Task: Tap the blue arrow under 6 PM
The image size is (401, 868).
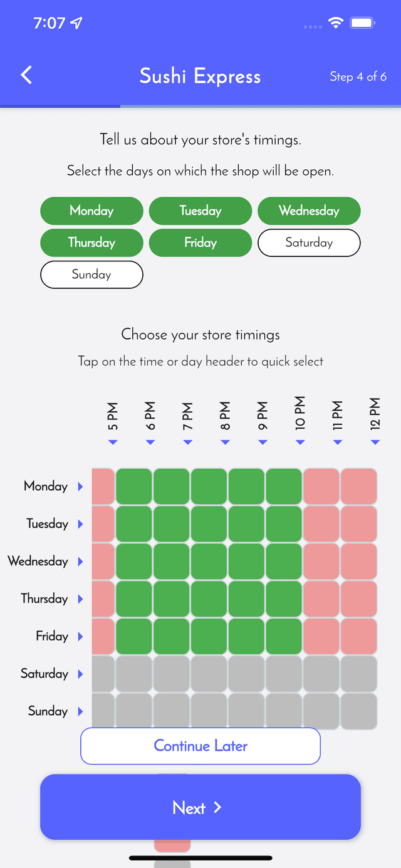Action: tap(150, 442)
